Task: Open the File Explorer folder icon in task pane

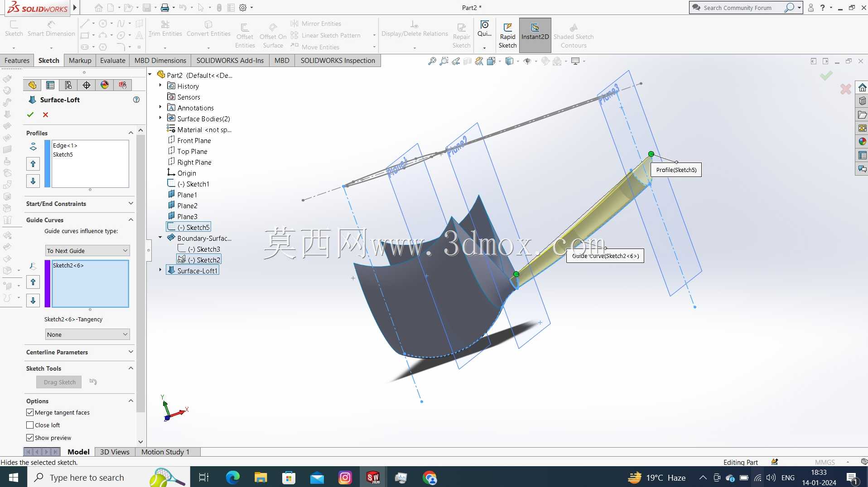Action: click(862, 115)
